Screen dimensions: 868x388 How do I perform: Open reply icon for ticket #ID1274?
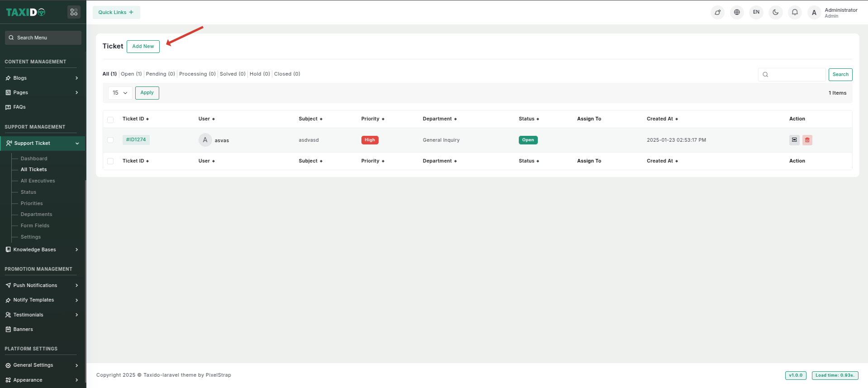pos(794,140)
